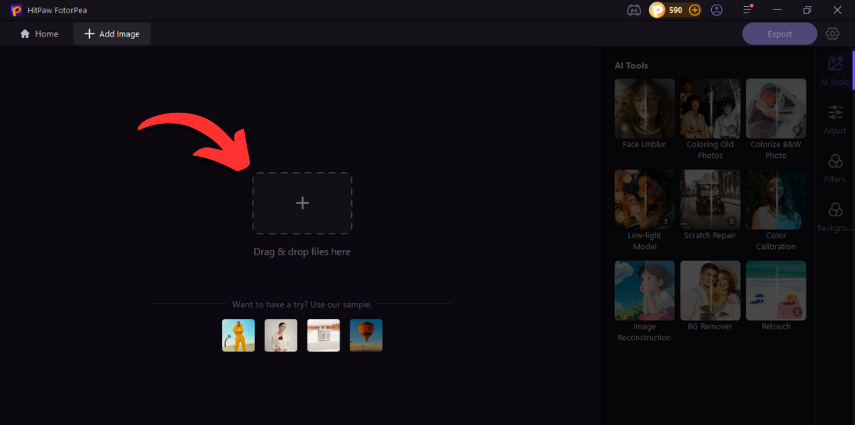The height and width of the screenshot is (425, 855).
Task: Open the Background sidebar tab
Action: (835, 217)
